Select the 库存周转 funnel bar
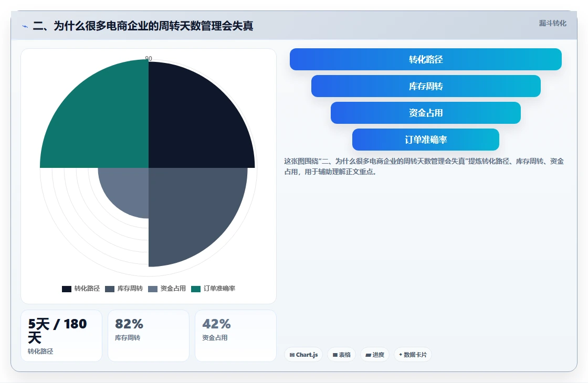588x383 pixels. coord(426,86)
